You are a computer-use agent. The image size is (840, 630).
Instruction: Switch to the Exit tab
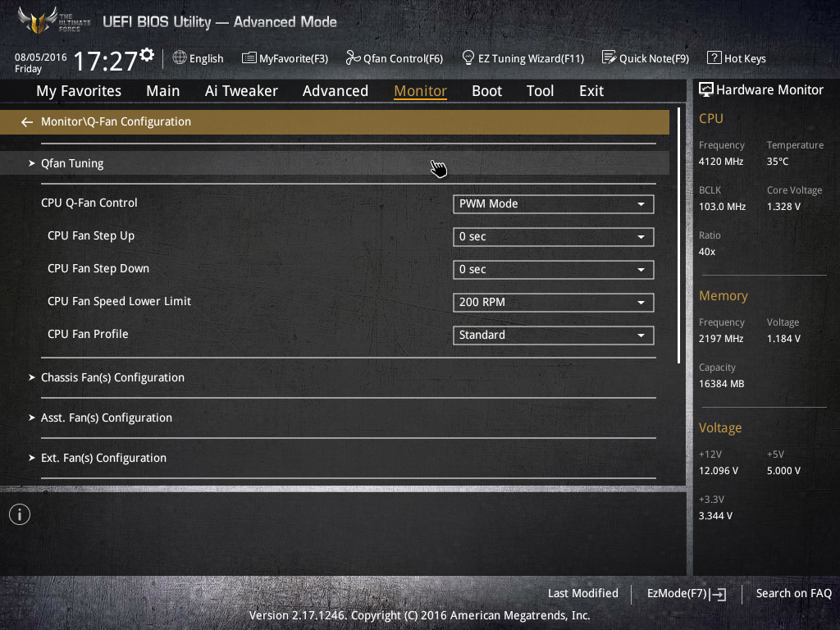[x=591, y=91]
